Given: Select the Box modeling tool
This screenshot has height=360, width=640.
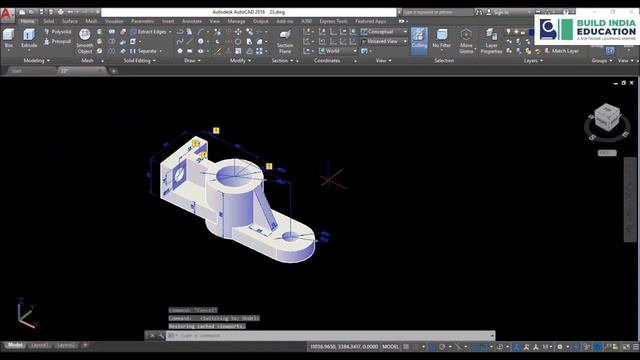Looking at the screenshot, I should click(x=9, y=39).
